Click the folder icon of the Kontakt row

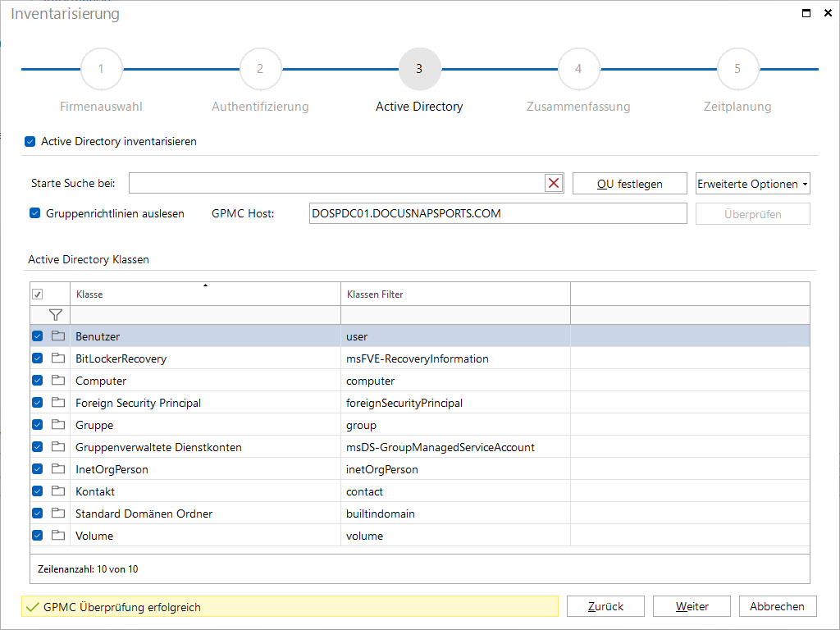[x=58, y=491]
